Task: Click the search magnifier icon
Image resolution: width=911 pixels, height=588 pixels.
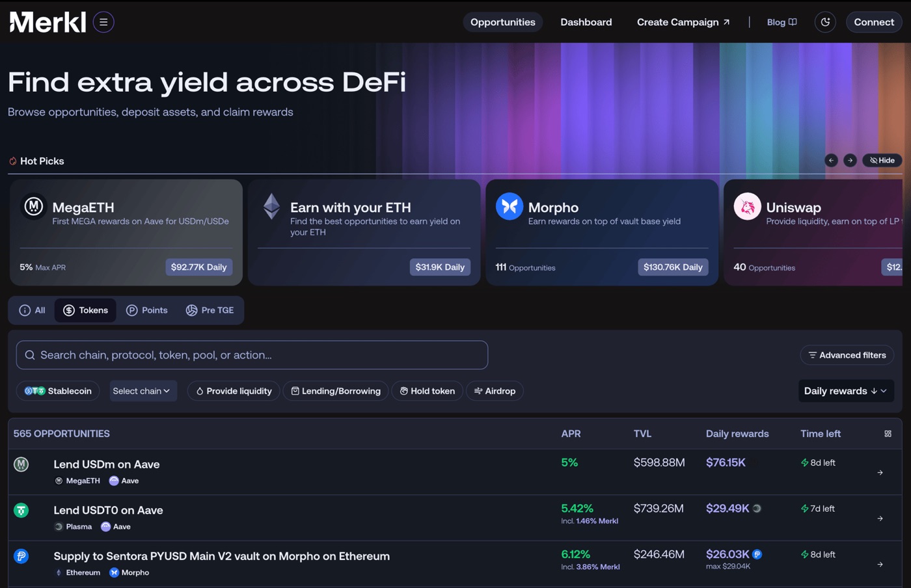Action: coord(30,355)
